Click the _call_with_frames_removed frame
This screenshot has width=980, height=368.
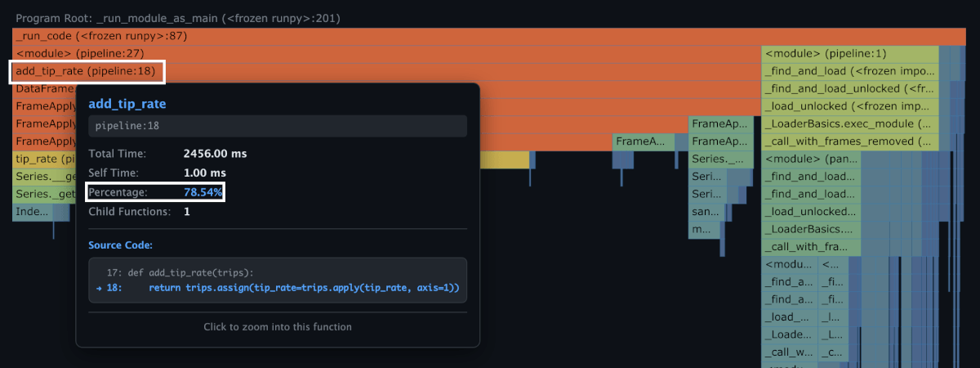coord(850,141)
